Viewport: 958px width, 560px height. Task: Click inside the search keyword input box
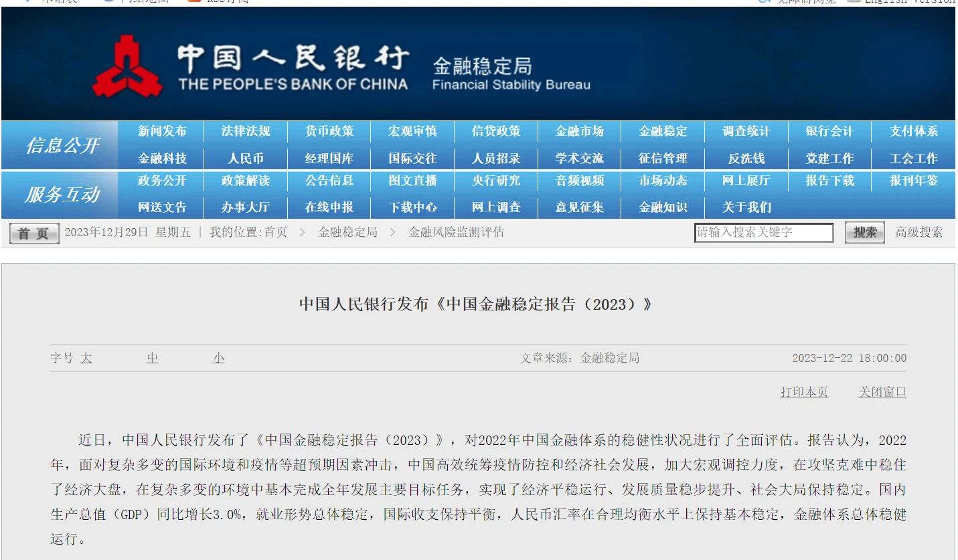764,232
